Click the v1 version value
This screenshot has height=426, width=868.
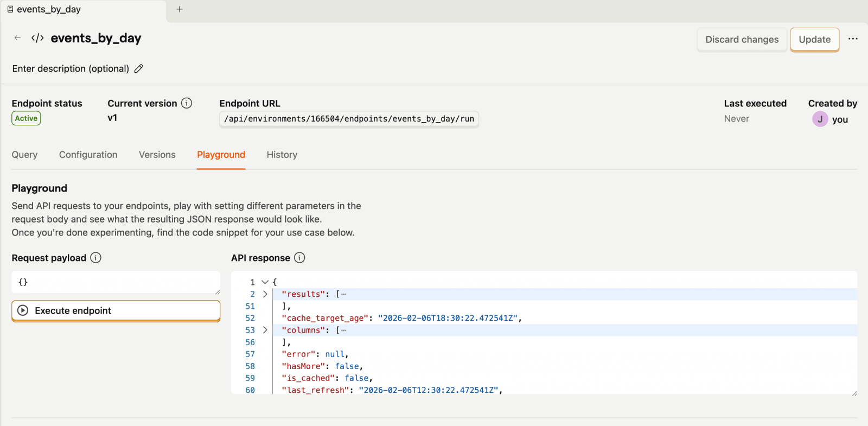click(x=112, y=118)
